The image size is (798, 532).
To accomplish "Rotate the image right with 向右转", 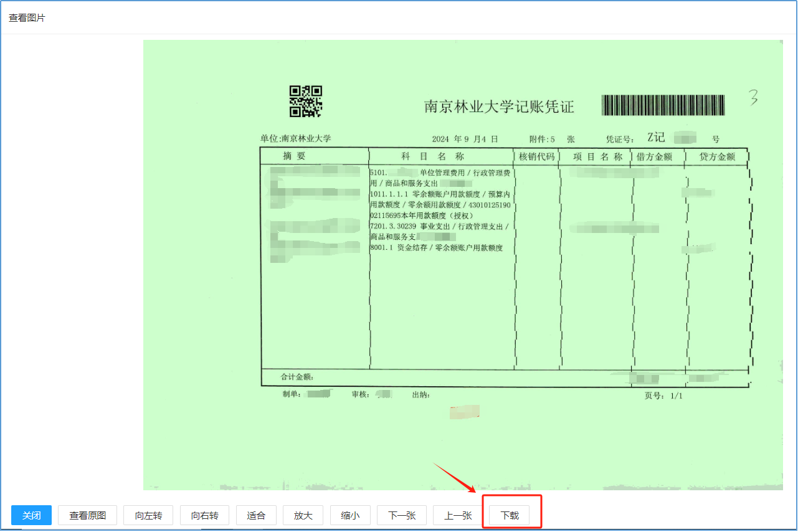I will [x=205, y=515].
